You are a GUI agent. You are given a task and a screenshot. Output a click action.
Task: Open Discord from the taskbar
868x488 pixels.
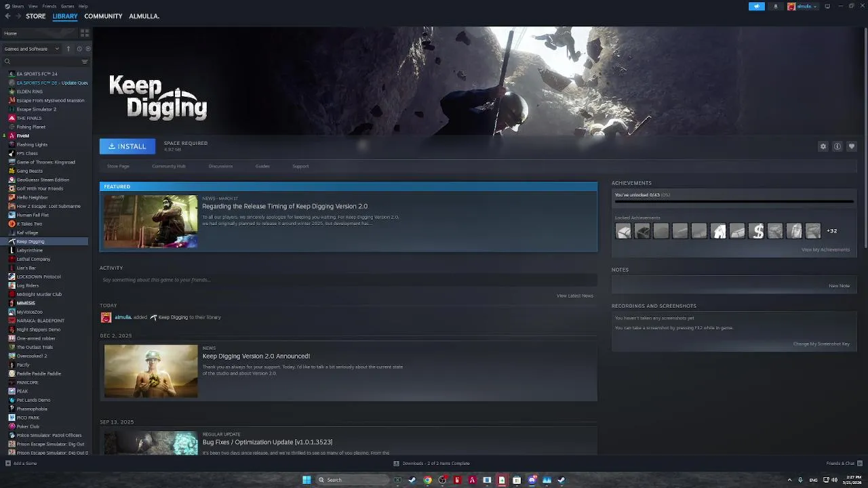[532, 480]
